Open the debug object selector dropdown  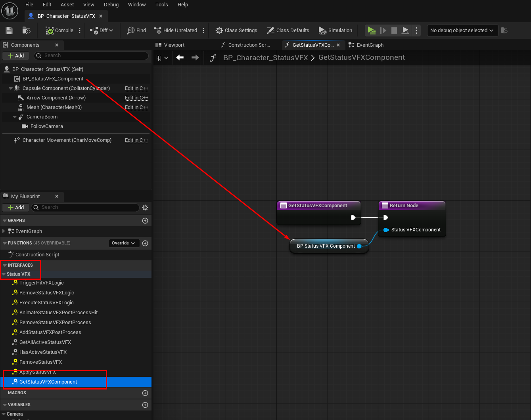point(462,31)
